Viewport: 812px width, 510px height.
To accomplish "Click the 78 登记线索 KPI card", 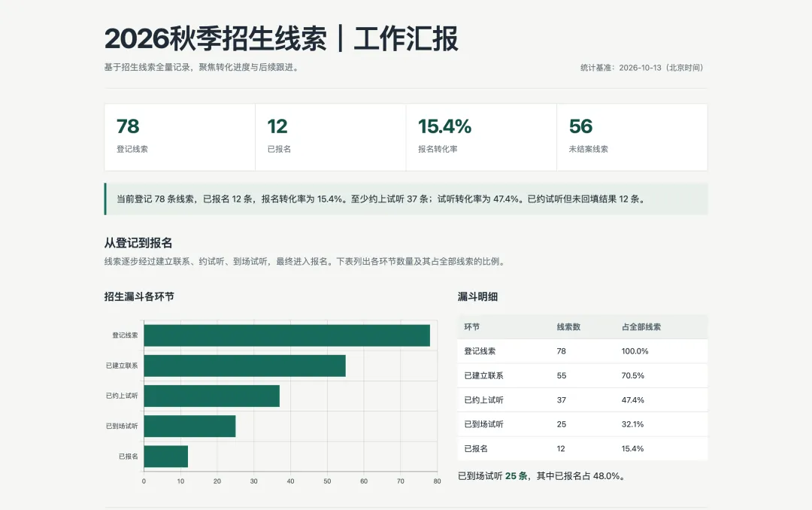I will pos(180,138).
